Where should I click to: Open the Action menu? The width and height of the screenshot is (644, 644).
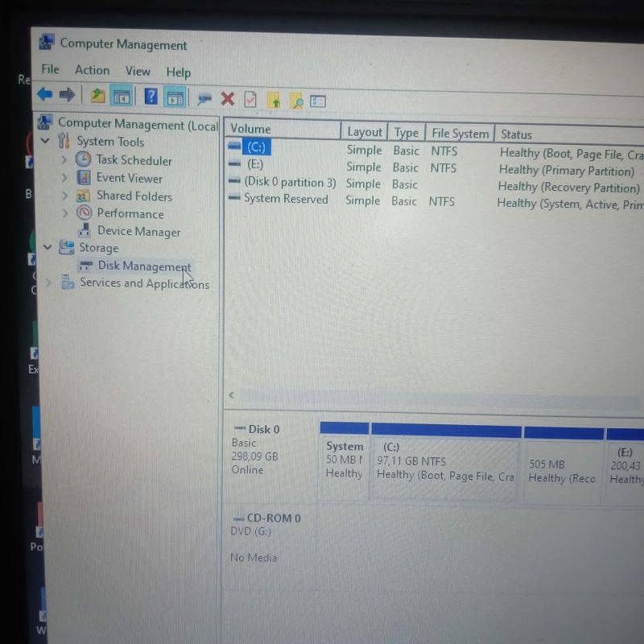click(x=92, y=70)
